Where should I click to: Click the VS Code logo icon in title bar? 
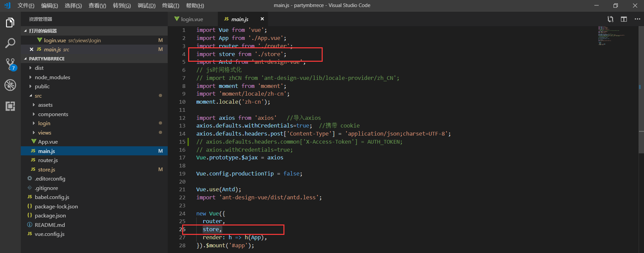pos(7,5)
